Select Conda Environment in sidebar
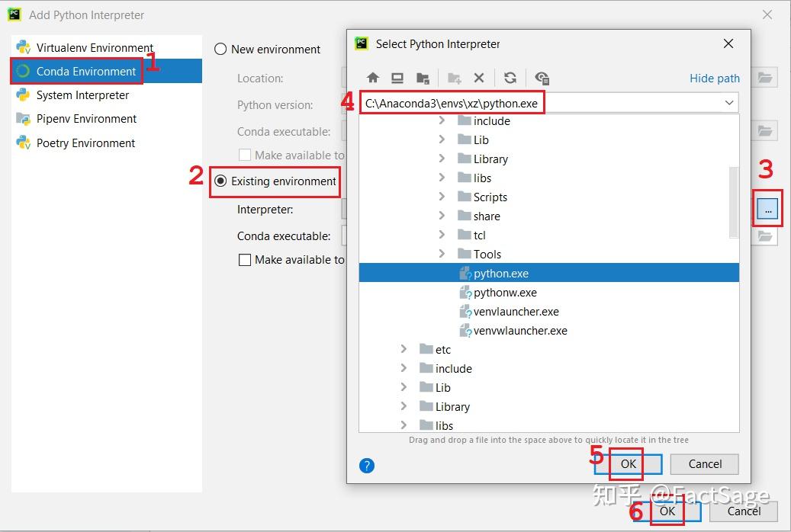 coord(107,71)
